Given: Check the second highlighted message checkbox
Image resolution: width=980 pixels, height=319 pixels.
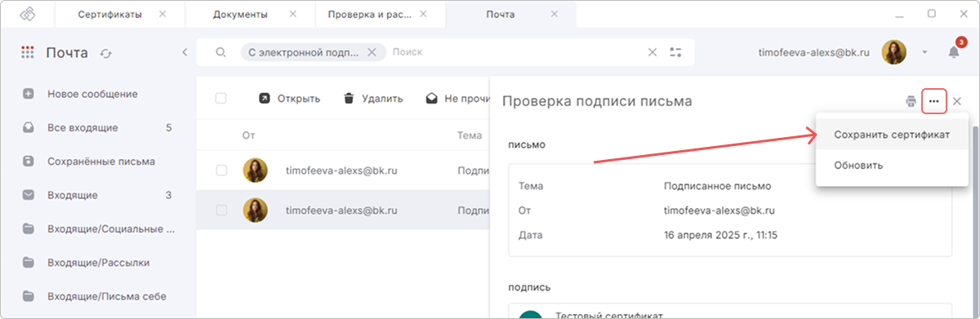Looking at the screenshot, I should (x=220, y=210).
